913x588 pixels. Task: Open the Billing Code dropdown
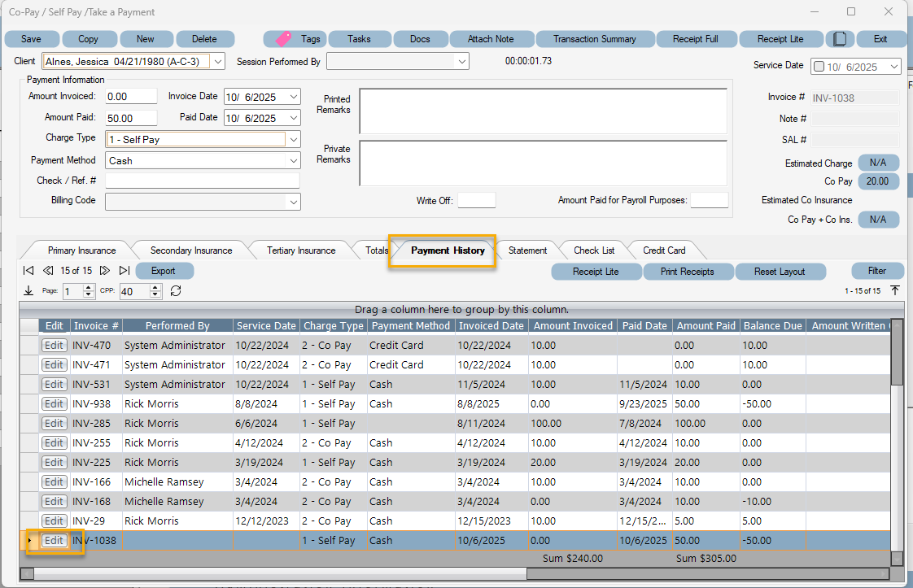click(293, 201)
